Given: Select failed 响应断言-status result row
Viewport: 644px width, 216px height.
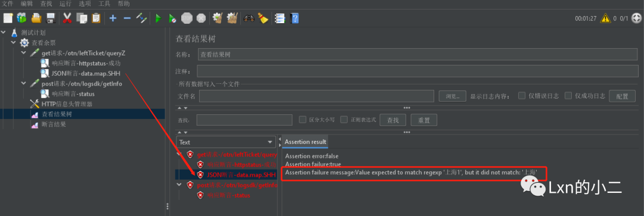Looking at the screenshot, I should click(224, 195).
